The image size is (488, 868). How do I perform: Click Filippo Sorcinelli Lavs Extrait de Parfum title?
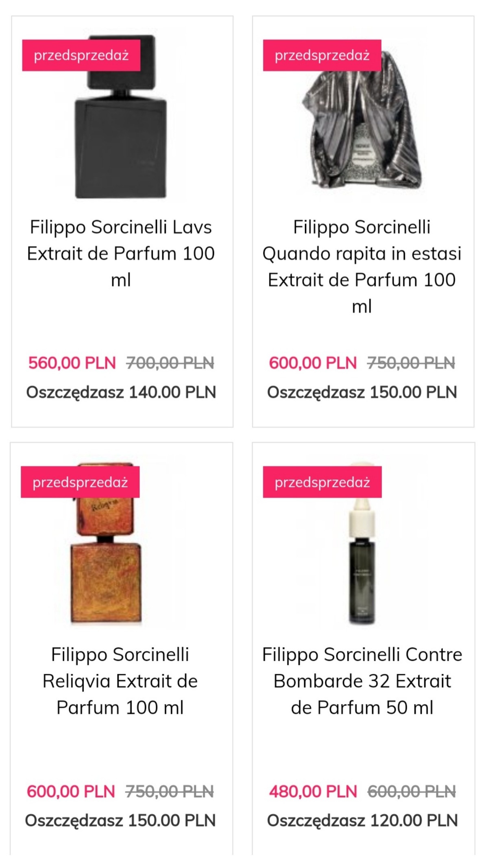[121, 253]
